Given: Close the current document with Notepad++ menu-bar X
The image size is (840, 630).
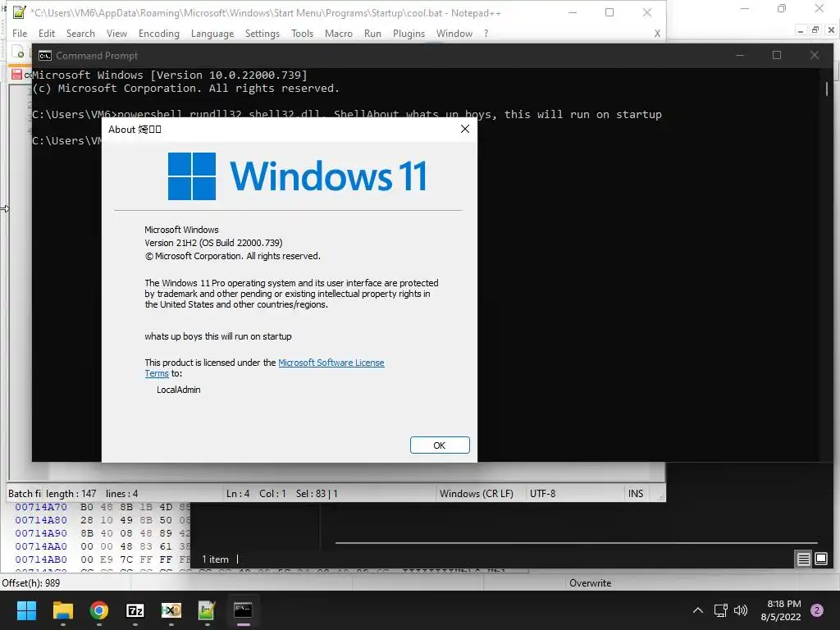Looking at the screenshot, I should point(657,33).
